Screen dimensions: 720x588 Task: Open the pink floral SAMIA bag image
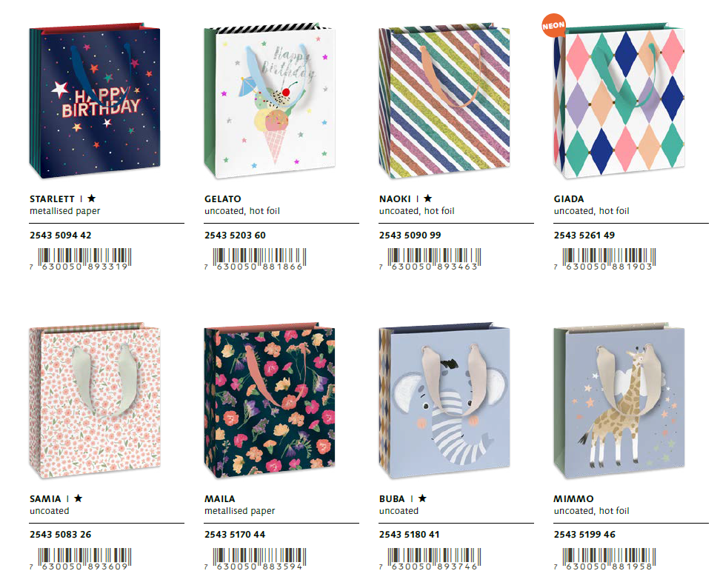93,402
